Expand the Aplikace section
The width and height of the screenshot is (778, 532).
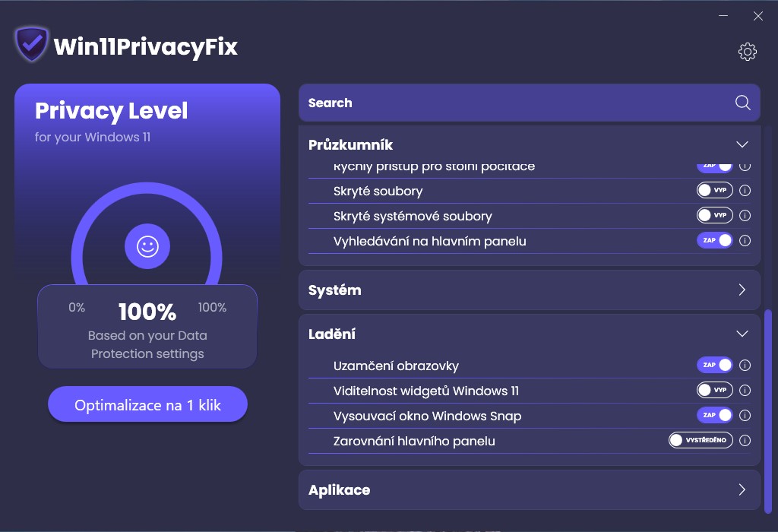click(x=742, y=490)
